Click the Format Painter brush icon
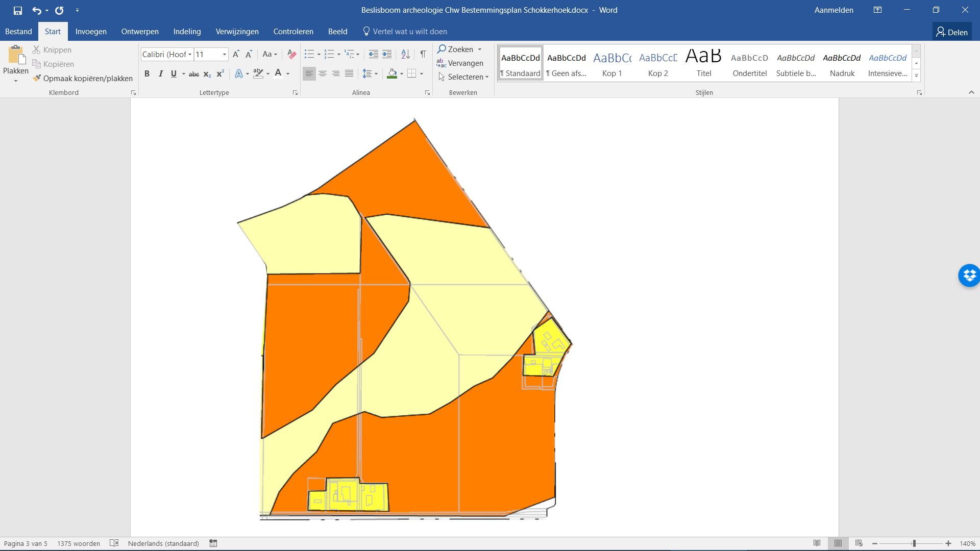980x551 pixels. pyautogui.click(x=37, y=78)
